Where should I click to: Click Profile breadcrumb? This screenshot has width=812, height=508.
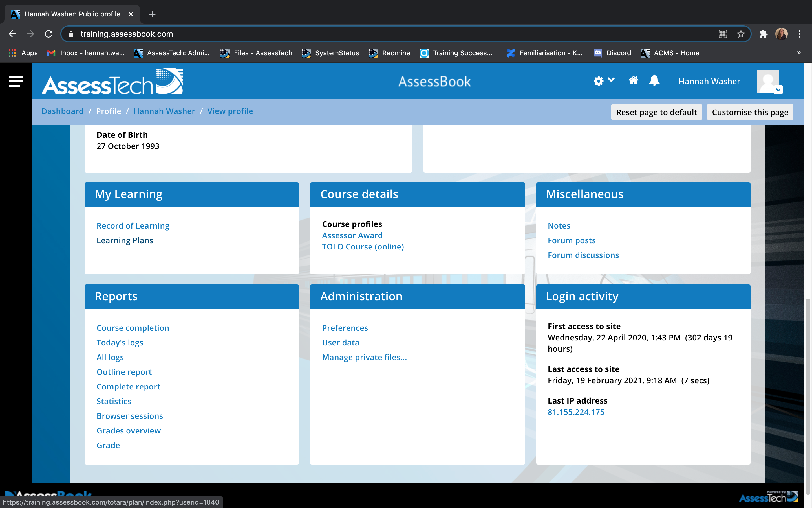click(x=108, y=111)
